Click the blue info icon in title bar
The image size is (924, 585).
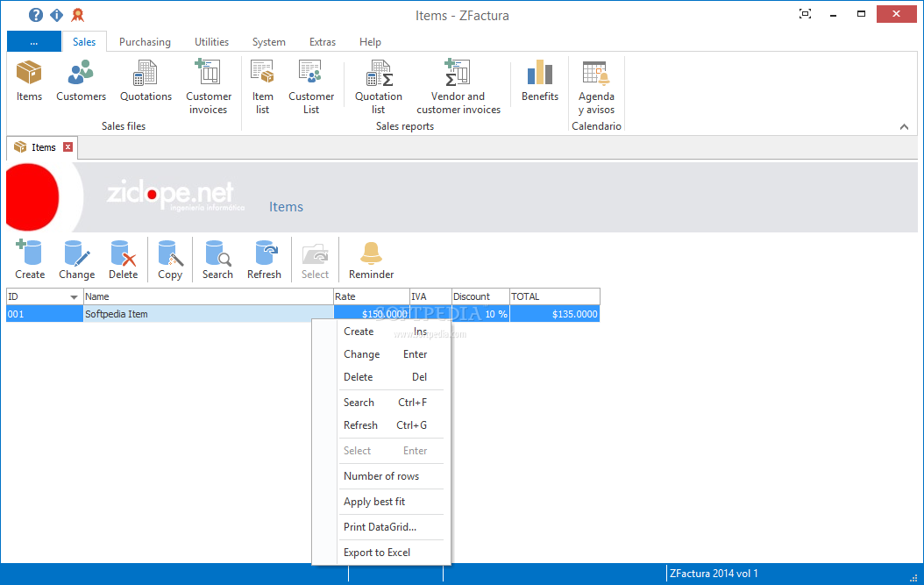coord(57,15)
